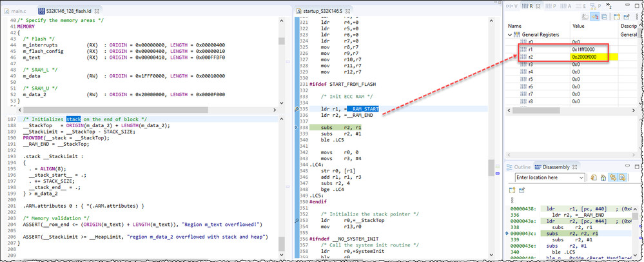Click the 'subs r2, r1' line 338
Image resolution: width=644 pixels, height=262 pixels.
click(336, 128)
